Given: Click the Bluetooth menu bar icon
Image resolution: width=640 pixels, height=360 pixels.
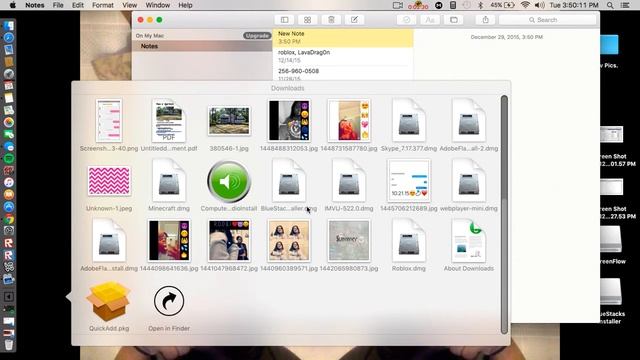Looking at the screenshot, I should pyautogui.click(x=480, y=5).
